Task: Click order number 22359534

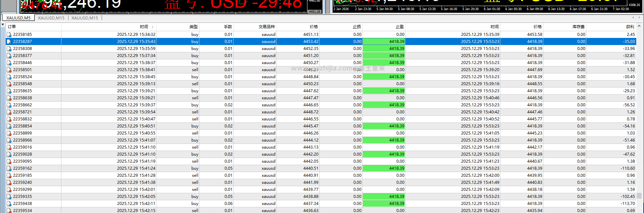Action: (22, 211)
